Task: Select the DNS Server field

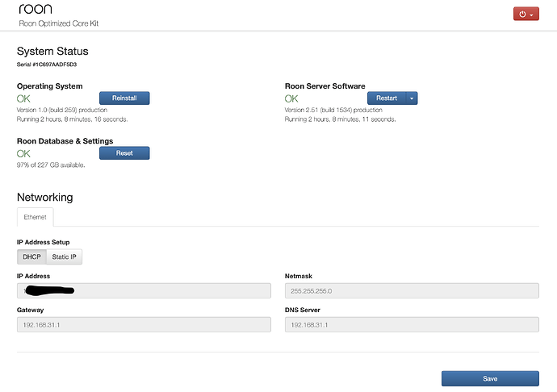Action: click(x=412, y=324)
